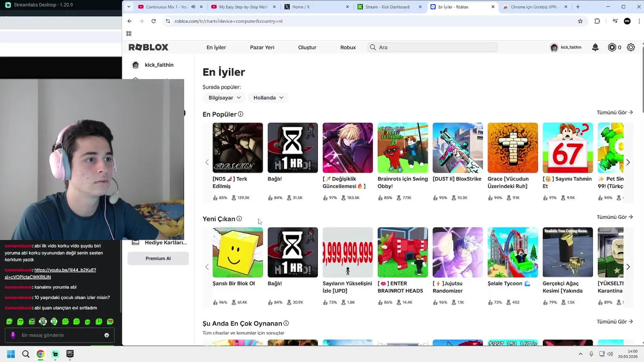Image resolution: width=644 pixels, height=362 pixels.
Task: Open Chrome apps grid shortcut
Action: (x=129, y=34)
